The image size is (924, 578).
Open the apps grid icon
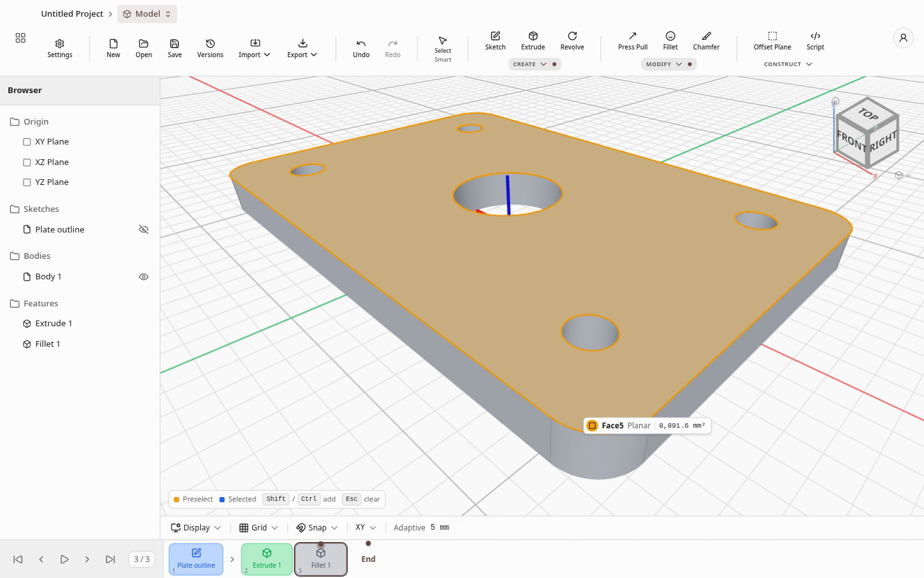[x=21, y=39]
